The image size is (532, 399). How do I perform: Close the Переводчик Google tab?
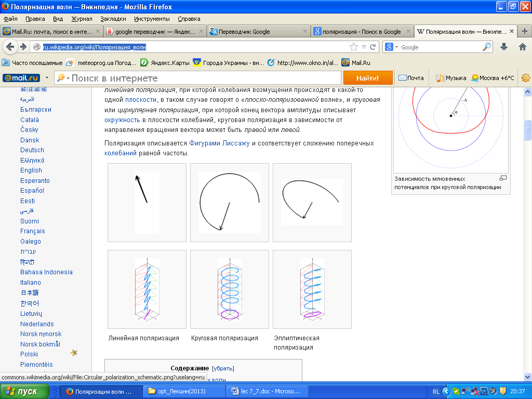(x=304, y=31)
